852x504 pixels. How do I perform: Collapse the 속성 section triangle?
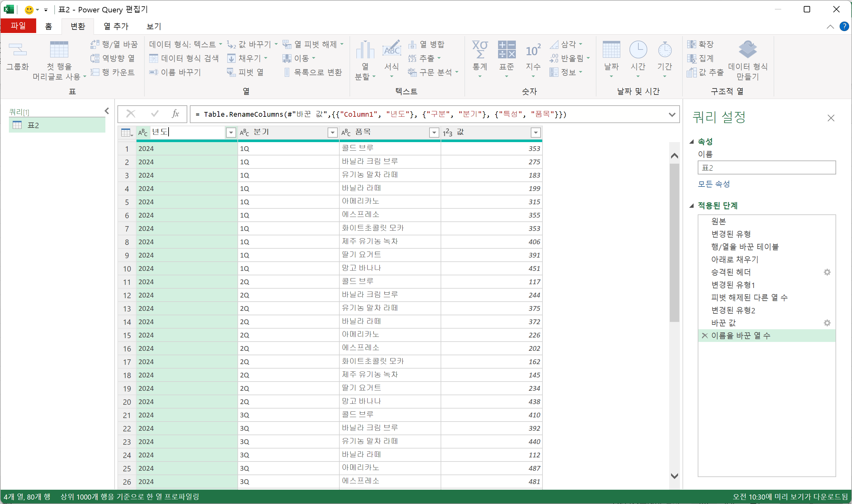pyautogui.click(x=691, y=142)
